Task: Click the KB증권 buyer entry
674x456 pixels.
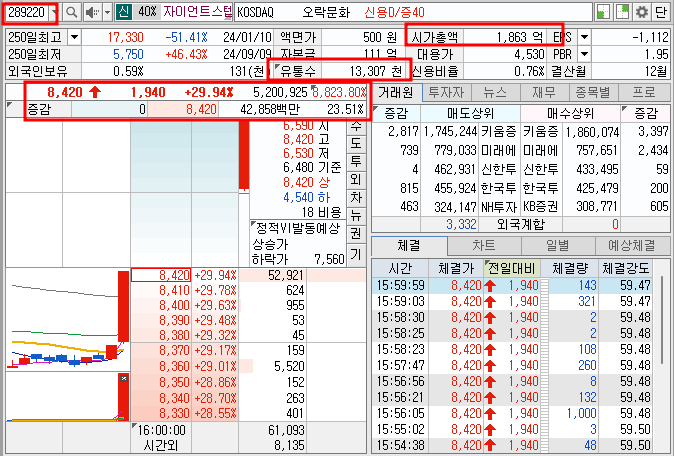Action: pos(540,207)
